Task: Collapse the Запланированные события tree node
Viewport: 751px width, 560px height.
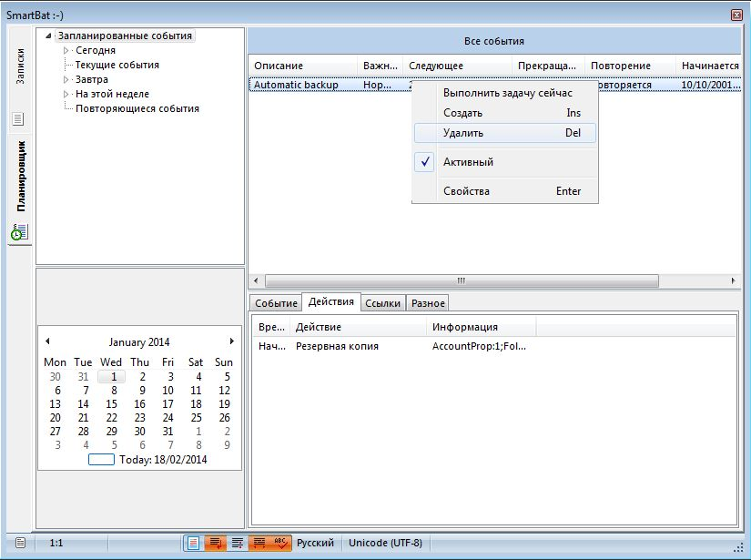Action: pos(48,36)
